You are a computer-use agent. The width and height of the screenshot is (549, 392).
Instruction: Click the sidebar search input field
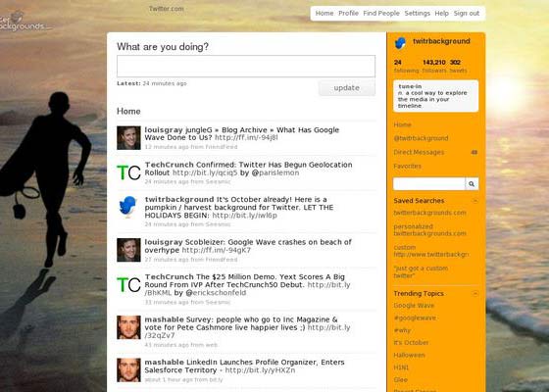pyautogui.click(x=429, y=184)
